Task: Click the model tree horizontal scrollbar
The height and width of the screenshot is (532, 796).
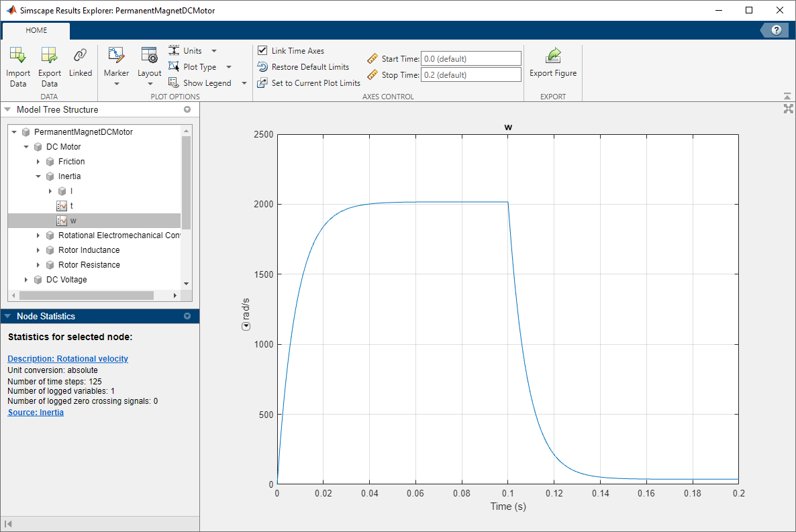Action: [x=87, y=295]
